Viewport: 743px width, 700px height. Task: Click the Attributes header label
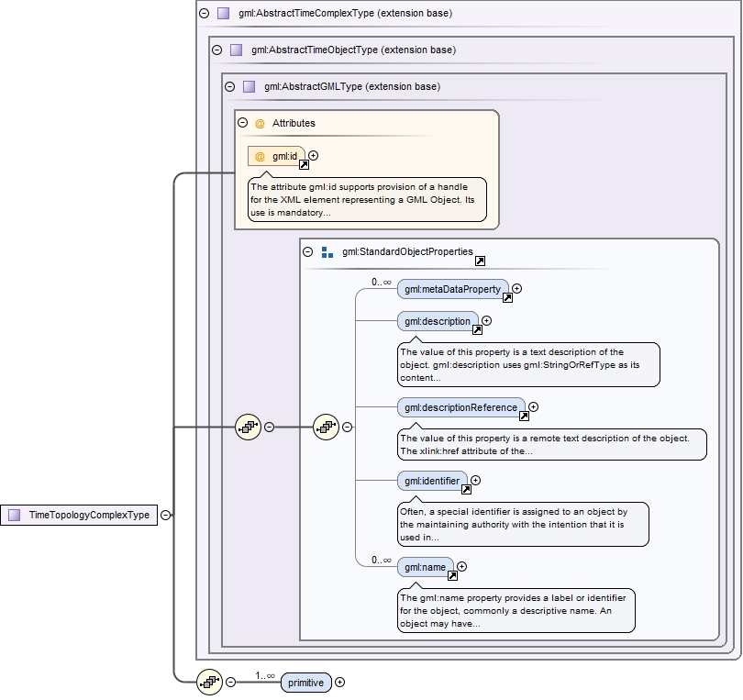coord(294,123)
